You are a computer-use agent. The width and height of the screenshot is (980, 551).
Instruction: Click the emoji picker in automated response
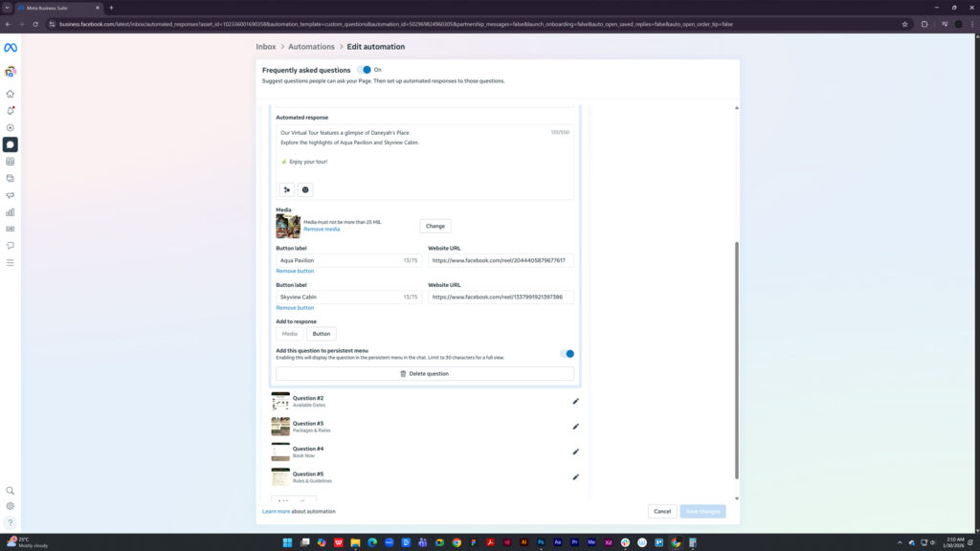(305, 189)
